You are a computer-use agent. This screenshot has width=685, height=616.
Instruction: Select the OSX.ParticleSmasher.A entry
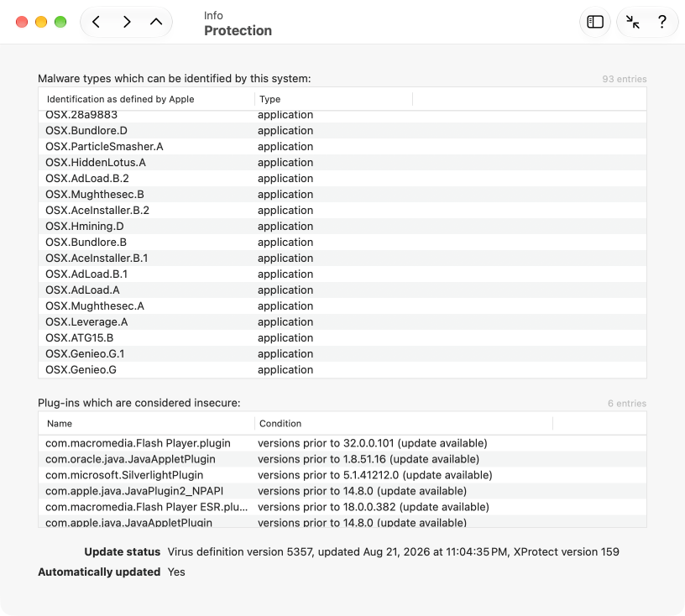point(342,146)
